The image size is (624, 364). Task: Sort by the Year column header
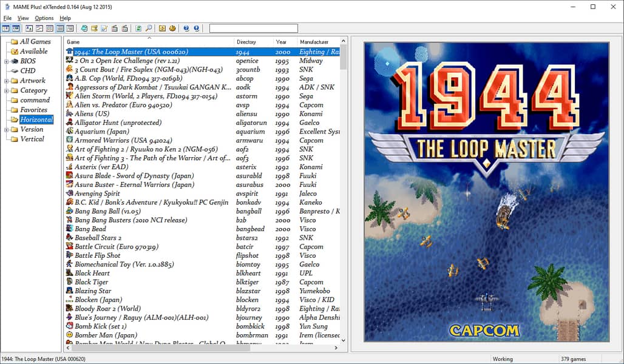click(x=285, y=42)
